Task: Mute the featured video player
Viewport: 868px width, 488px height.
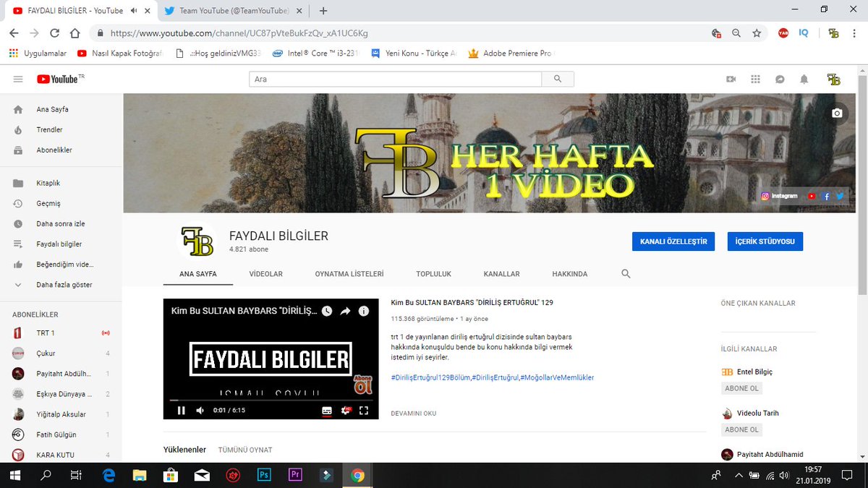Action: (200, 411)
